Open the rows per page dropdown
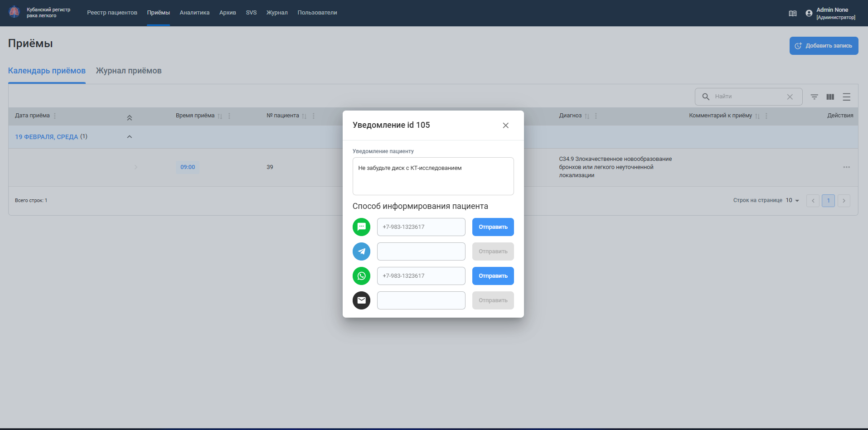 tap(792, 200)
